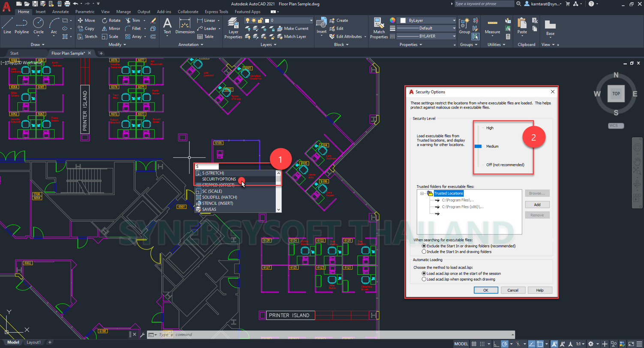Select the Move tool

click(x=87, y=20)
